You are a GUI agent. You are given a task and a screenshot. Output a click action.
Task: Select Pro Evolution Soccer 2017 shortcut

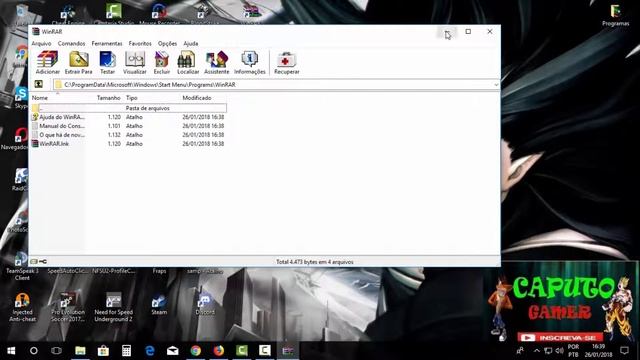(x=68, y=307)
